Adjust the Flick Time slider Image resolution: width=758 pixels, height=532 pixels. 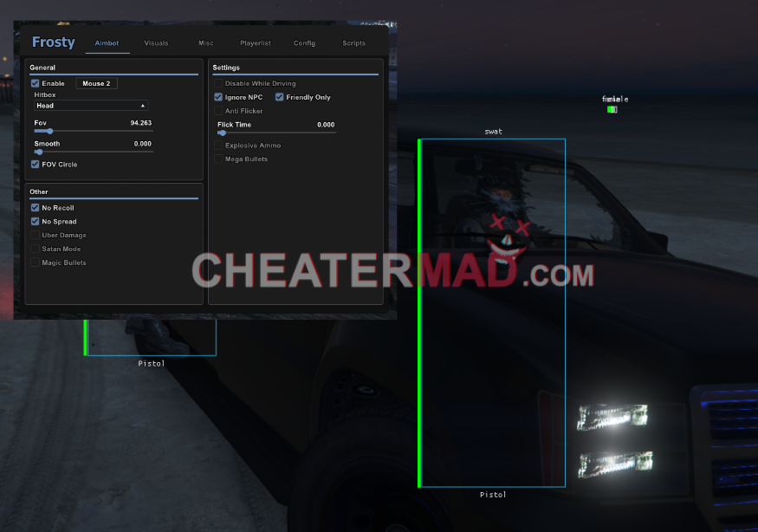coord(276,133)
